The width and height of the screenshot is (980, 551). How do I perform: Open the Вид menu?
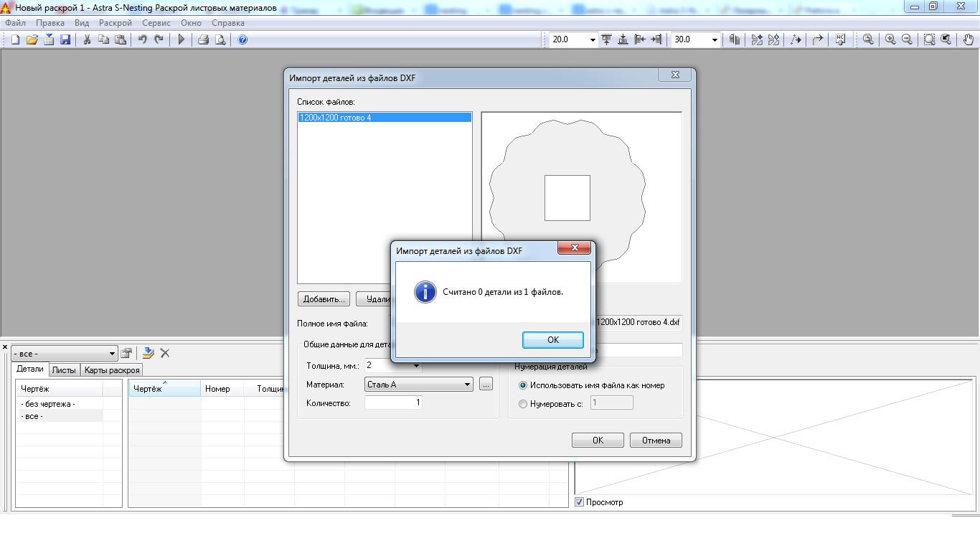(82, 23)
